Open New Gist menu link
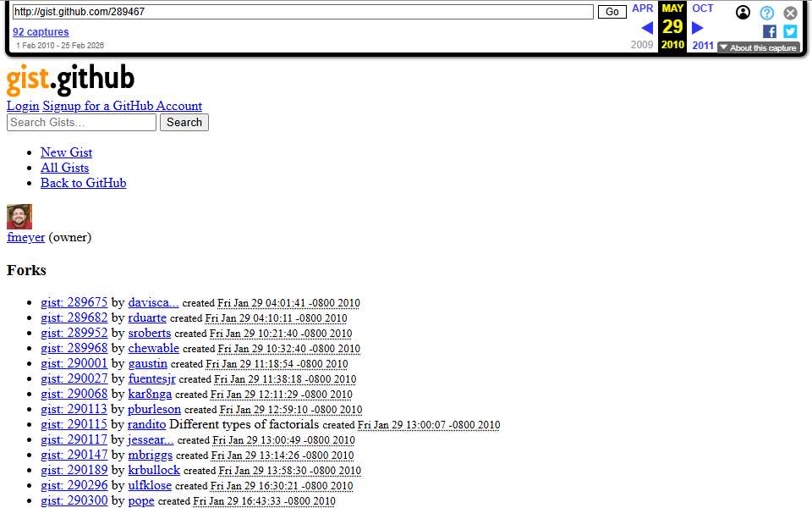This screenshot has width=812, height=508. coord(66,152)
